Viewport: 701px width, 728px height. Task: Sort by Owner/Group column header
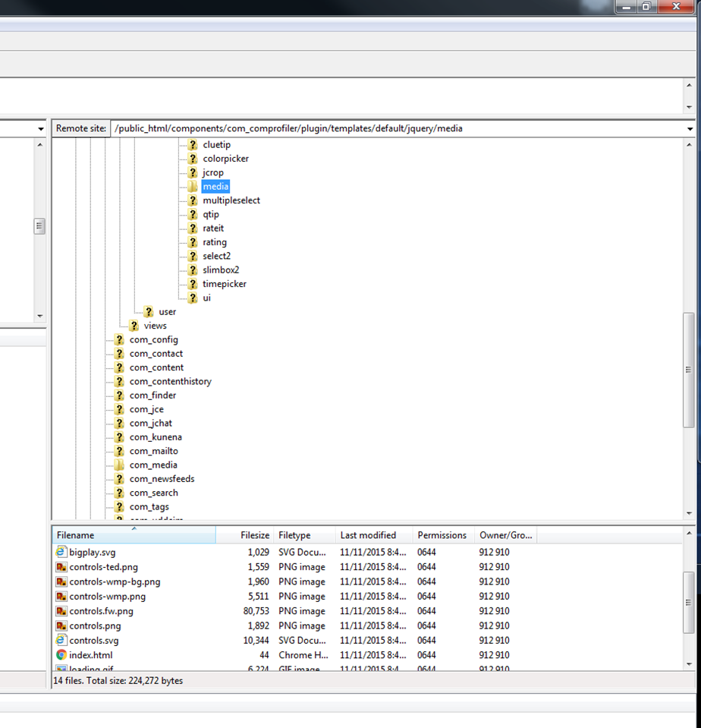click(506, 535)
